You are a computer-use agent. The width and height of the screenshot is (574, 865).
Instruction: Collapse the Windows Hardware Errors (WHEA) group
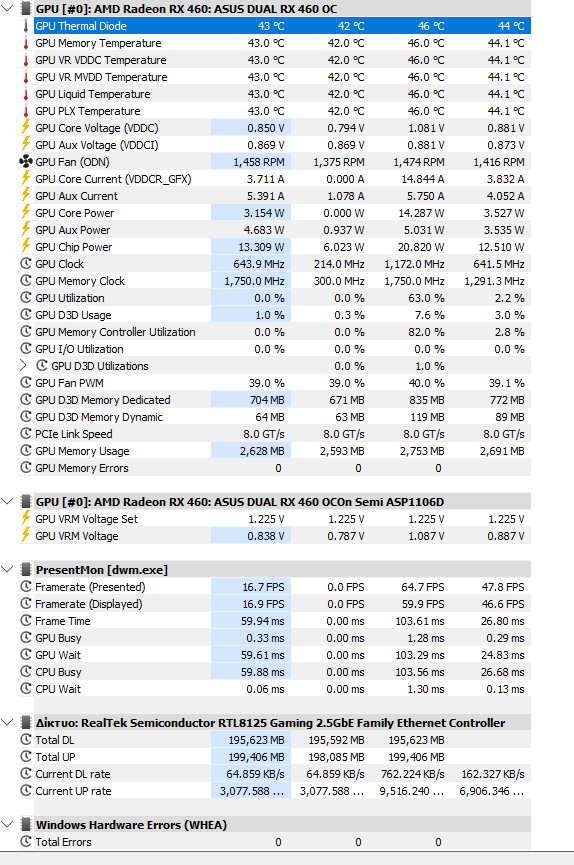pos(7,825)
